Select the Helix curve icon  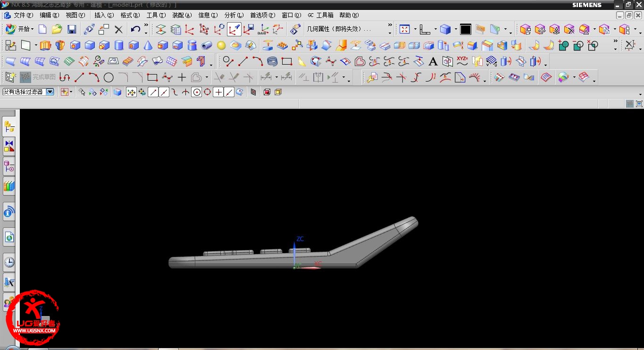[x=272, y=62]
